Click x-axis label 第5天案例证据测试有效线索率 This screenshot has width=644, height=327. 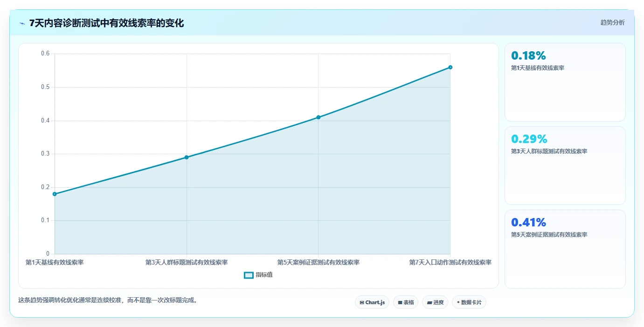pos(319,263)
